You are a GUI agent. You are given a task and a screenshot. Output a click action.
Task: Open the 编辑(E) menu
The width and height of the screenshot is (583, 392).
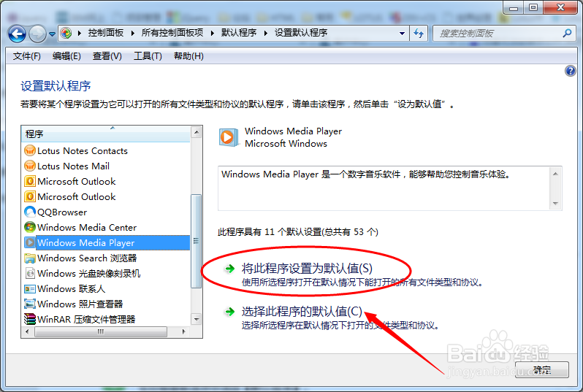(66, 56)
